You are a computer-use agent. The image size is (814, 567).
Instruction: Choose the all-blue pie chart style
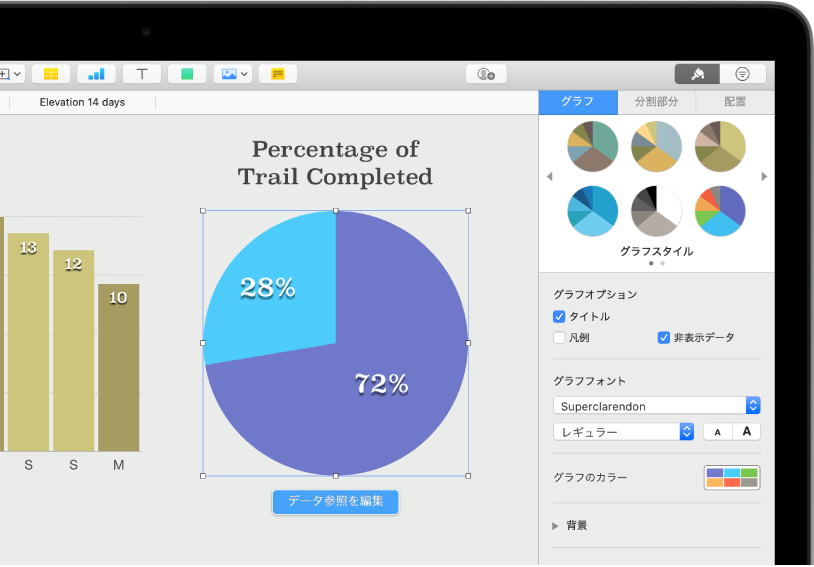[x=592, y=211]
